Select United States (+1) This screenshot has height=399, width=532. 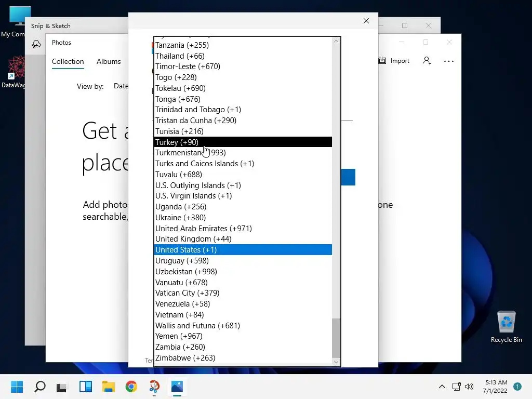click(x=243, y=250)
